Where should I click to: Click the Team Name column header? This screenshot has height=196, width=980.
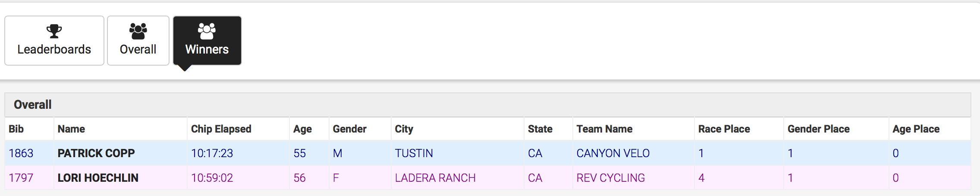(604, 129)
